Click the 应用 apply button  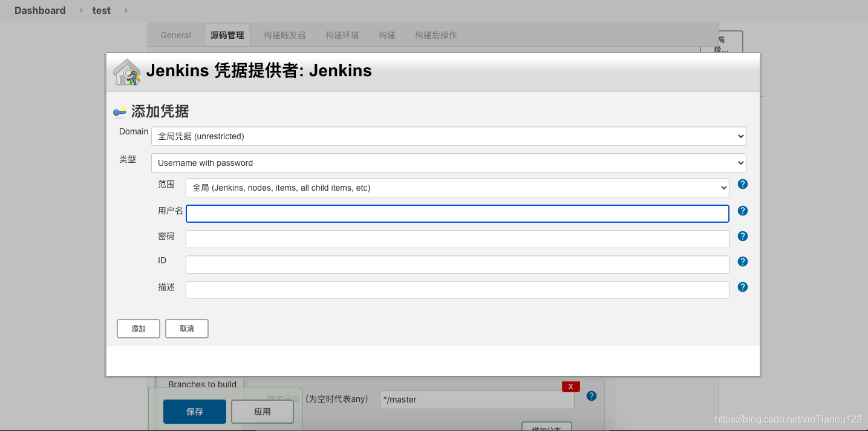263,412
